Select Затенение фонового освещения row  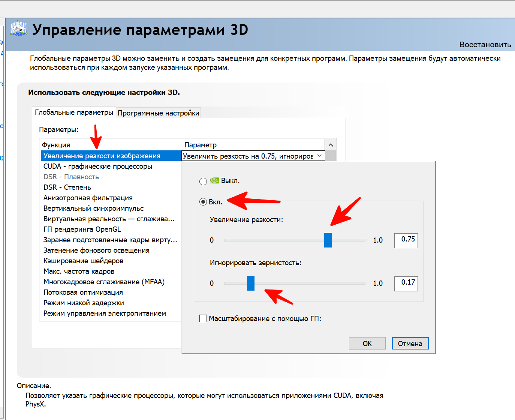[x=111, y=250]
